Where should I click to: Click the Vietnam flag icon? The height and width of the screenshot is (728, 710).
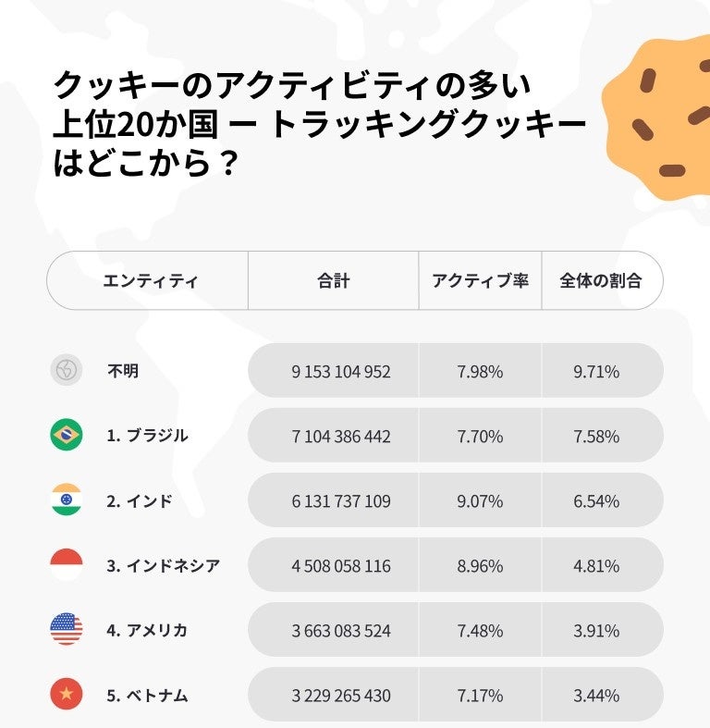tap(67, 694)
